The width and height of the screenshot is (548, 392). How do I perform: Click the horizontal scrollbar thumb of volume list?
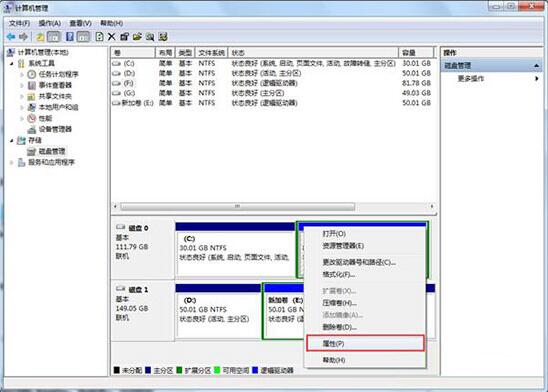[237, 206]
